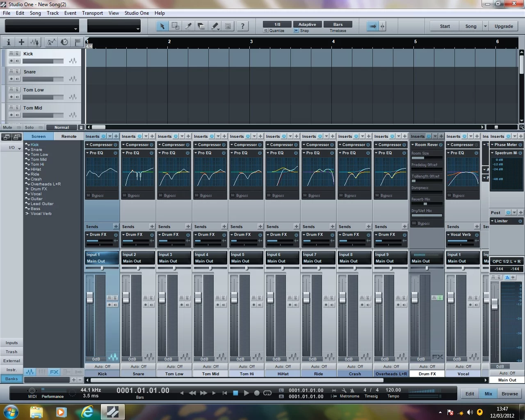Add a new track with the plus icon
525x420 pixels.
tap(21, 41)
